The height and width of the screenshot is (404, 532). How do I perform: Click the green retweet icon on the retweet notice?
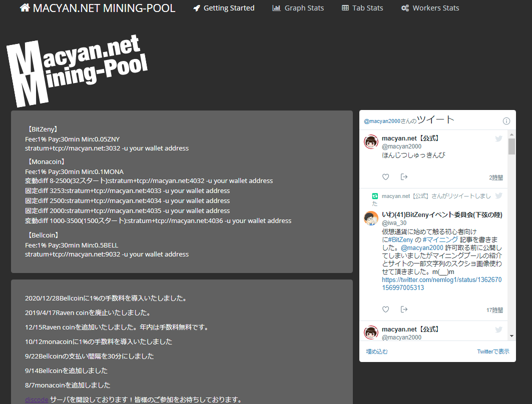[375, 196]
